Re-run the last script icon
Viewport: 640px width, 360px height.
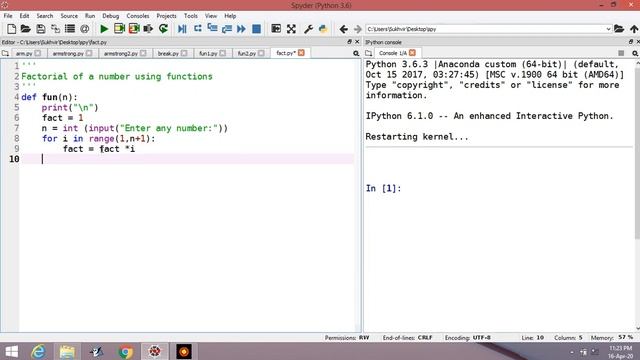coord(163,29)
